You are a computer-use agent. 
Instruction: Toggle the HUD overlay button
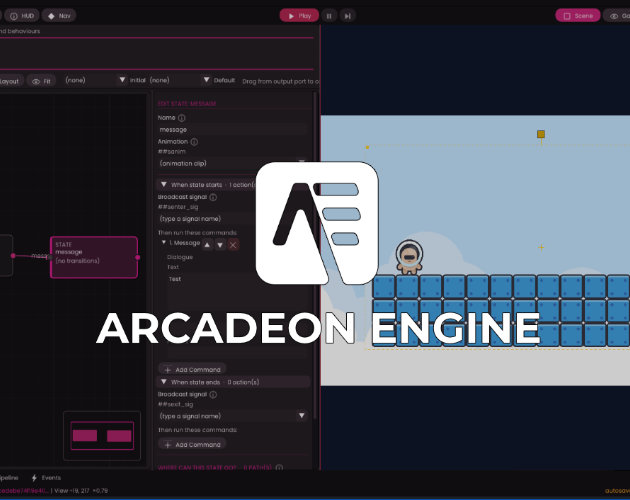(x=22, y=16)
